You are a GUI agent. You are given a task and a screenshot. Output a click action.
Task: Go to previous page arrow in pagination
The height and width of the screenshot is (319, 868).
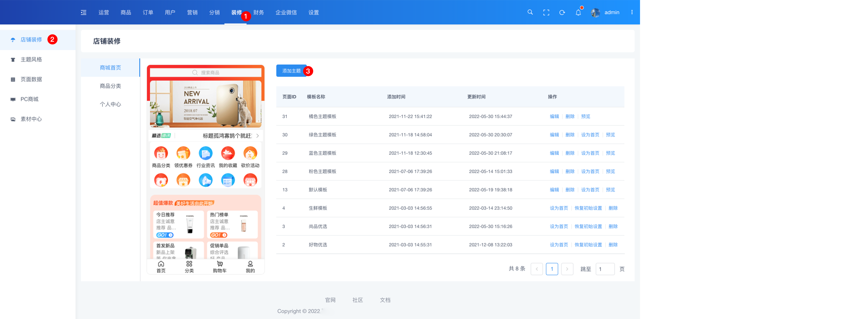(537, 269)
